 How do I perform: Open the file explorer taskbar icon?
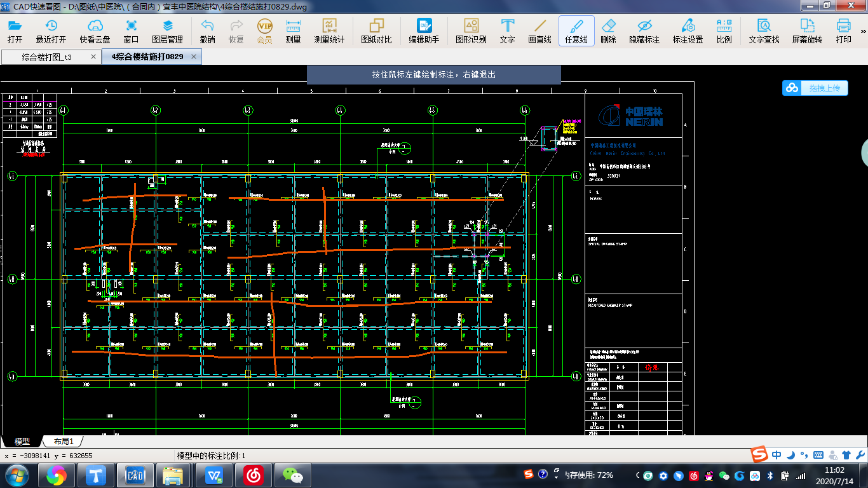coord(173,475)
